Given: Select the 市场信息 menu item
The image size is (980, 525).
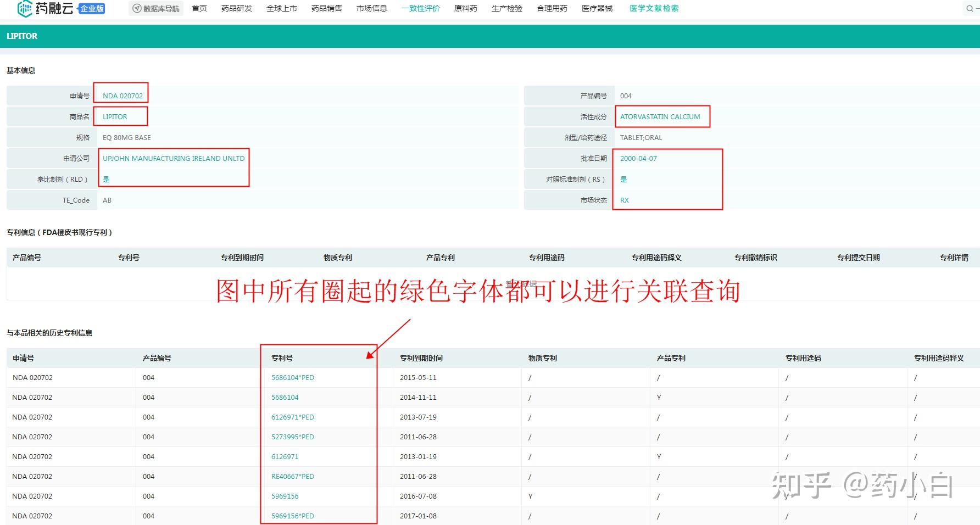Looking at the screenshot, I should 371,8.
